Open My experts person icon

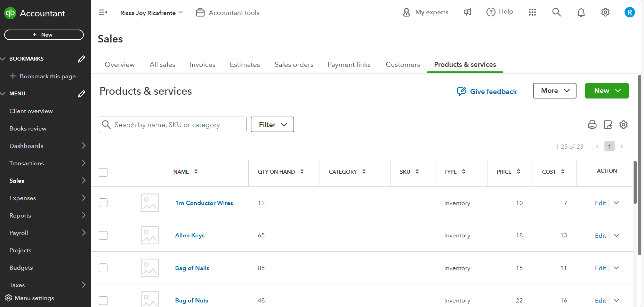406,13
